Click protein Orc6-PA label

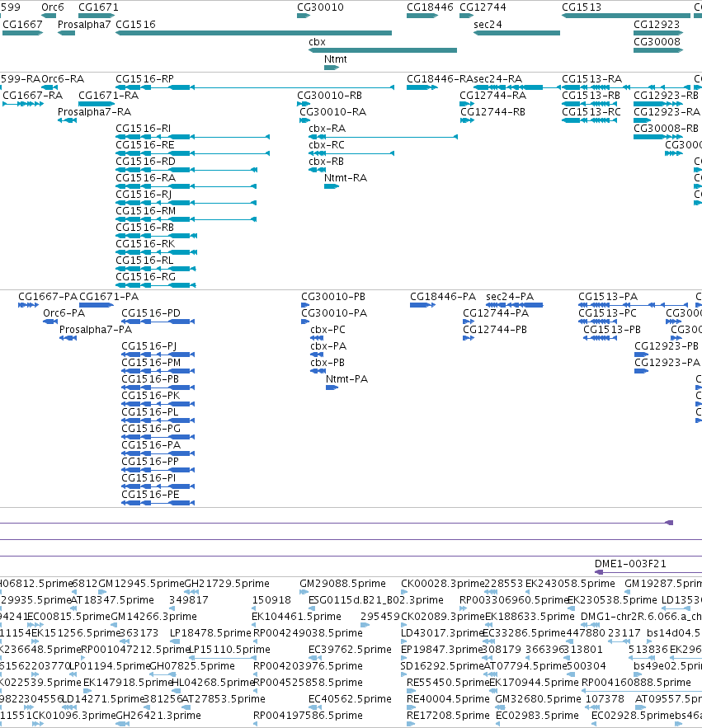[64, 313]
